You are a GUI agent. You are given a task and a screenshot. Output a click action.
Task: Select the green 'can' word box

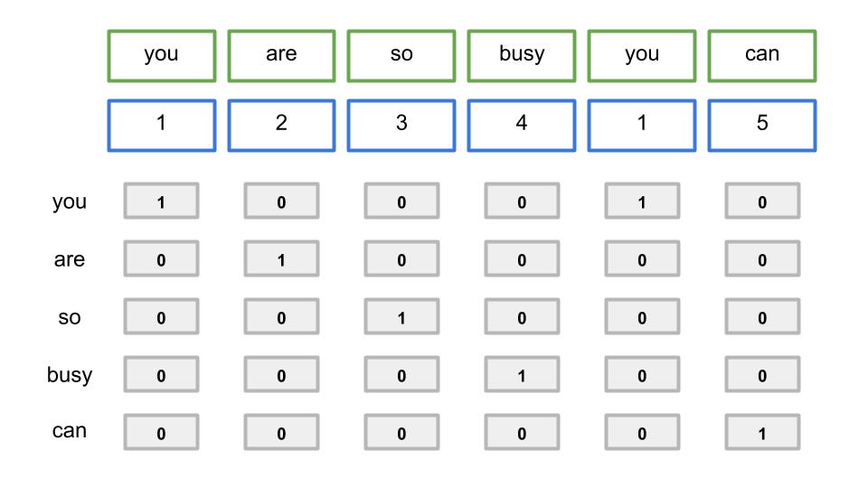coord(761,56)
